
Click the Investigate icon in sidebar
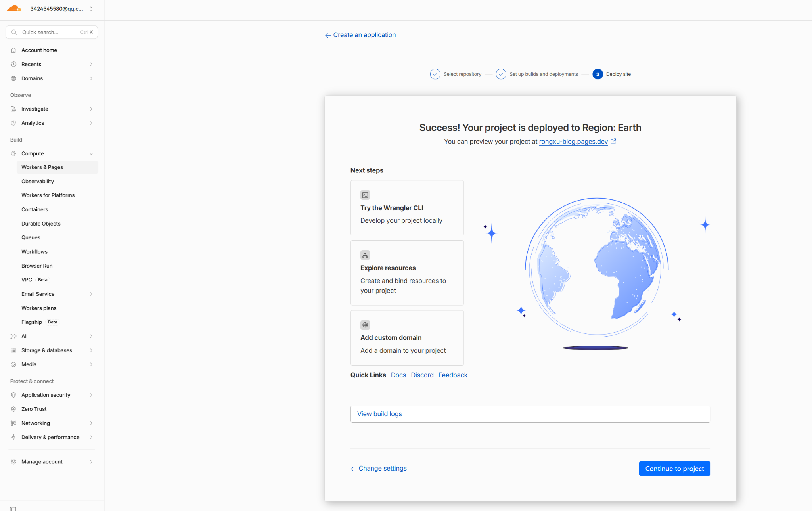click(13, 109)
